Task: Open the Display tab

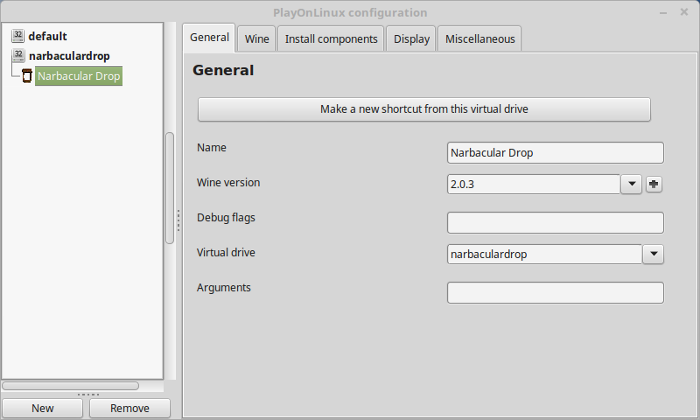Action: [x=411, y=39]
